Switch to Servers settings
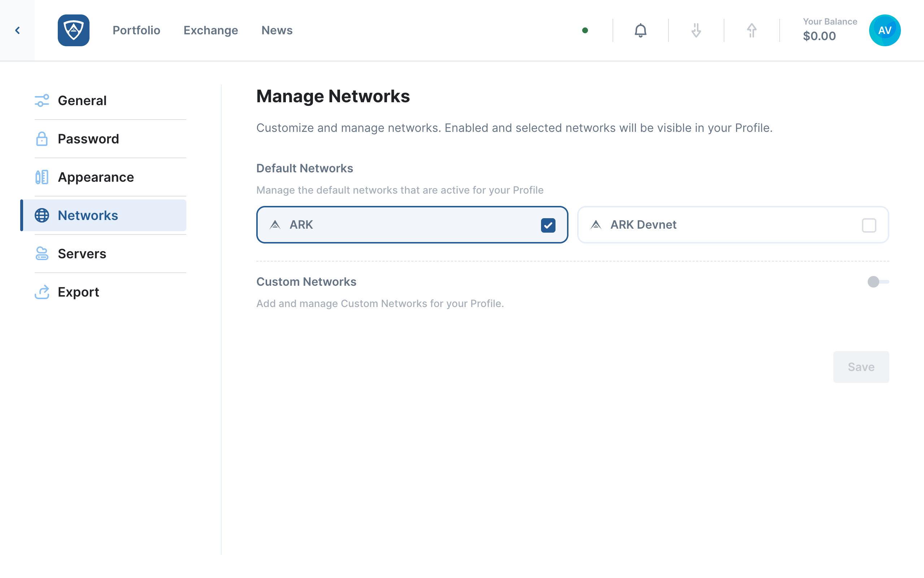Viewport: 924px width, 578px height. coord(110,254)
